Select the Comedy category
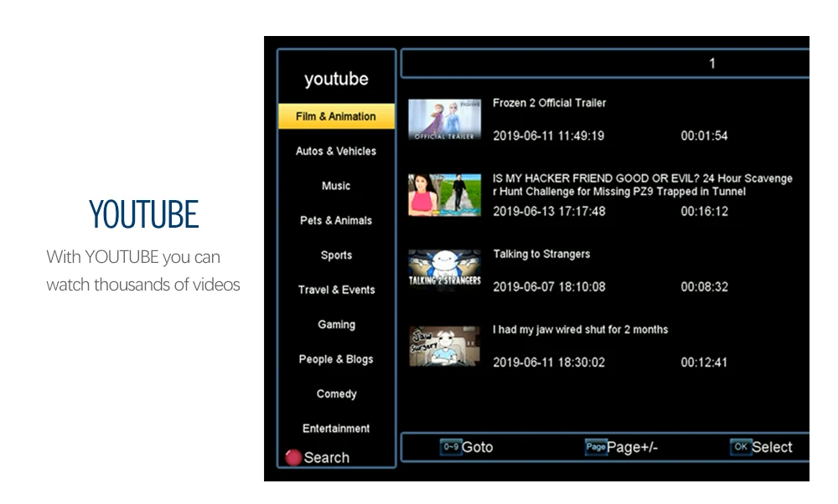Screen dimensions: 838x504 click(x=336, y=394)
